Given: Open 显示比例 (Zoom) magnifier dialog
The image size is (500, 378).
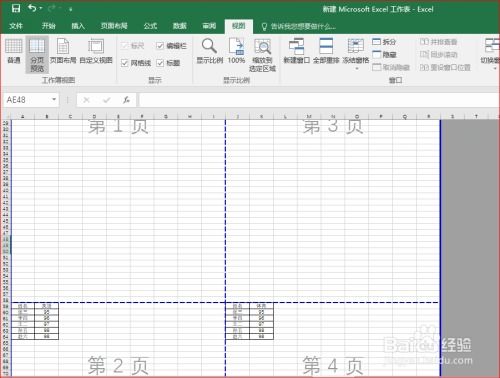Looking at the screenshot, I should 209,51.
